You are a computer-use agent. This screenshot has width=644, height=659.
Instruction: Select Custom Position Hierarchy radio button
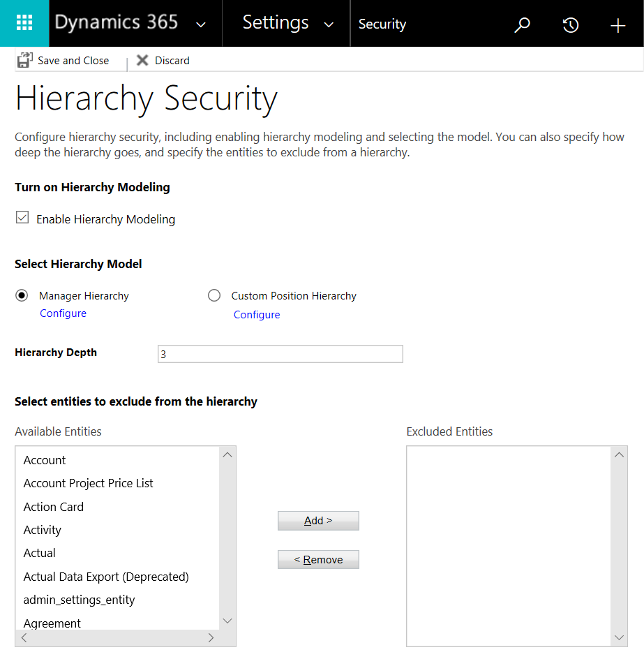tap(214, 295)
